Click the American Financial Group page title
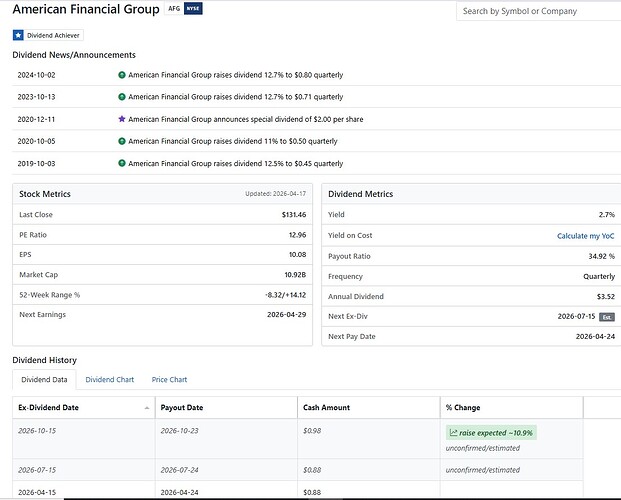The height and width of the screenshot is (500, 621). 86,9
